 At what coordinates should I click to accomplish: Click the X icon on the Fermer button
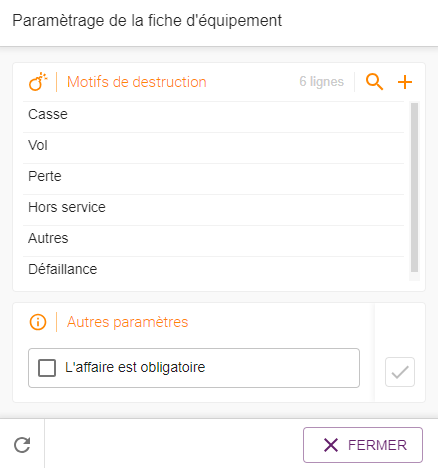tap(331, 445)
